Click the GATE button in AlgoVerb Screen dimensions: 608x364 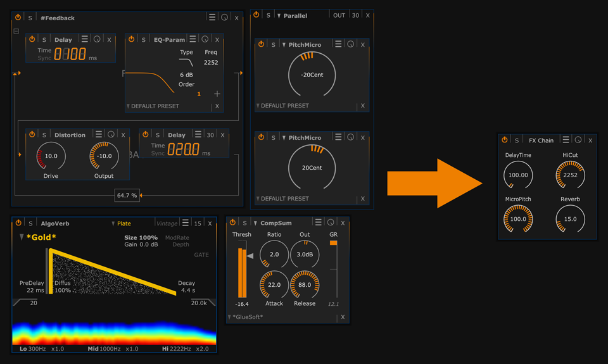tap(201, 254)
